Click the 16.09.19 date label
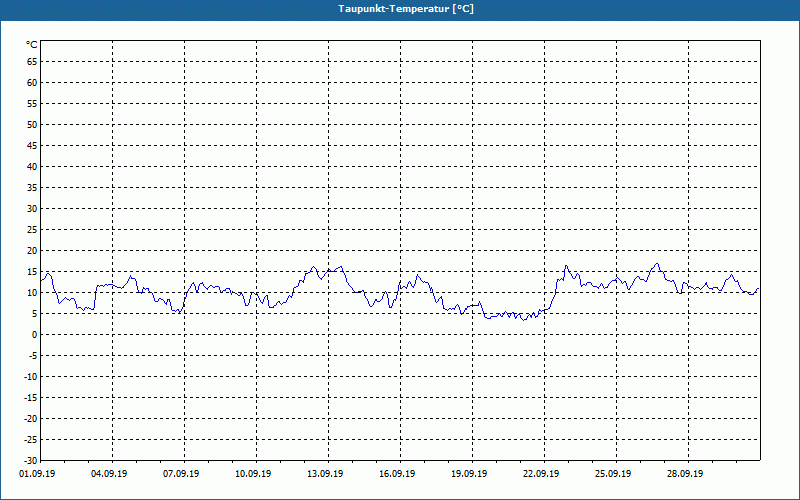800x500 pixels. tap(397, 473)
